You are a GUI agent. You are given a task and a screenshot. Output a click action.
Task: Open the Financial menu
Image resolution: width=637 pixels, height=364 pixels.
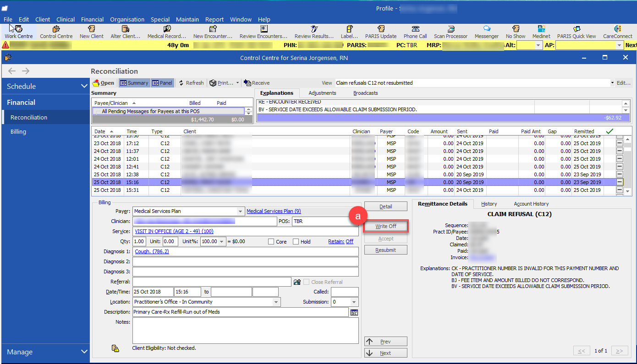92,19
